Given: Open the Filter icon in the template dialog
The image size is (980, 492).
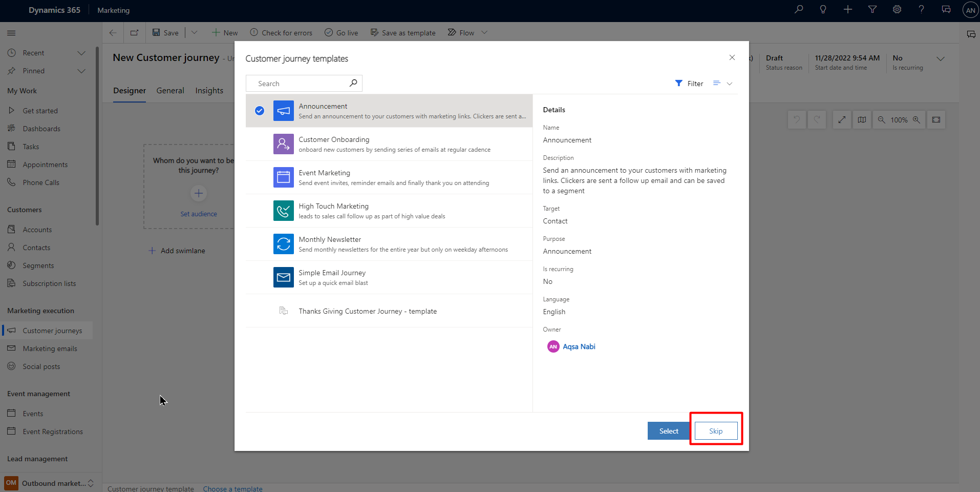Looking at the screenshot, I should pyautogui.click(x=678, y=83).
